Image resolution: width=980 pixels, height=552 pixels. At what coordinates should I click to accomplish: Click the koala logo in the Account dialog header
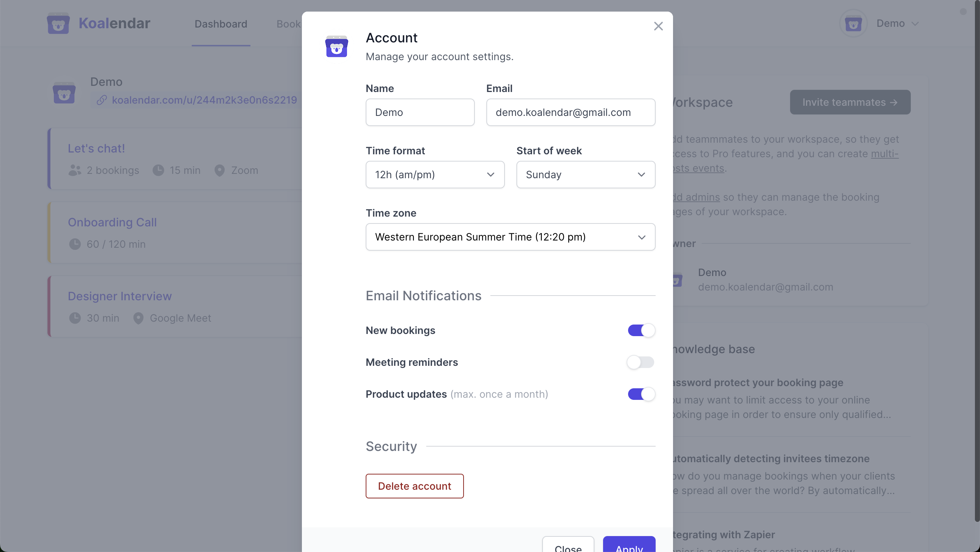[x=336, y=47]
